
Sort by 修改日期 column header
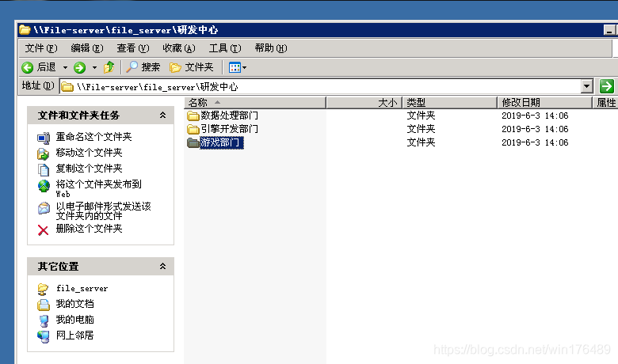(544, 103)
